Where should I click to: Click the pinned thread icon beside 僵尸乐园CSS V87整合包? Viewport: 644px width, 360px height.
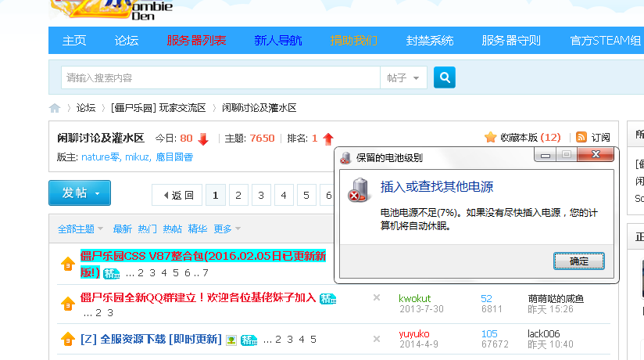[x=68, y=265]
